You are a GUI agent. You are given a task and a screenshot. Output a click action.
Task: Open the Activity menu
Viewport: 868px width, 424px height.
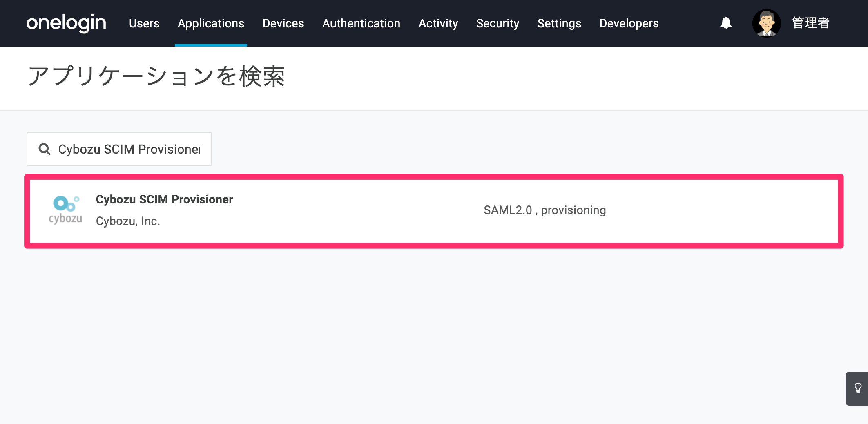point(438,23)
